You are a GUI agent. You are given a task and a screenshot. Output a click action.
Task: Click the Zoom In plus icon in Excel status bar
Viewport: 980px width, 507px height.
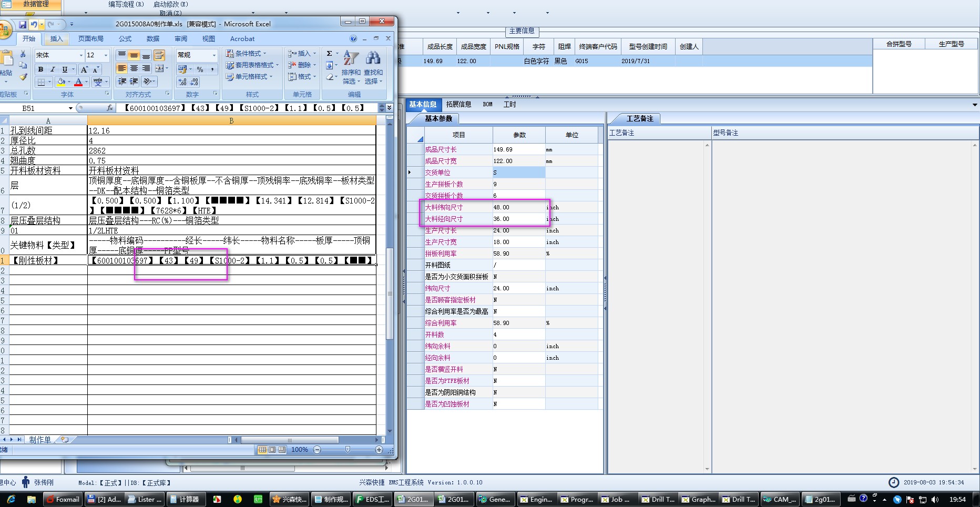379,450
